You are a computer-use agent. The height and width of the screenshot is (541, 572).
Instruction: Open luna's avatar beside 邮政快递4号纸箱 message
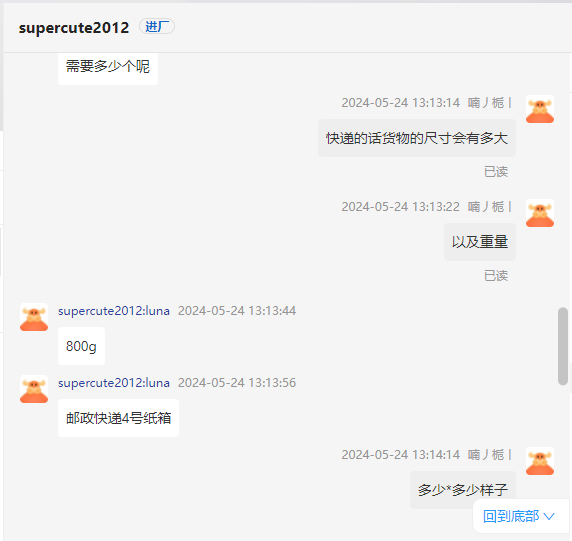click(34, 389)
